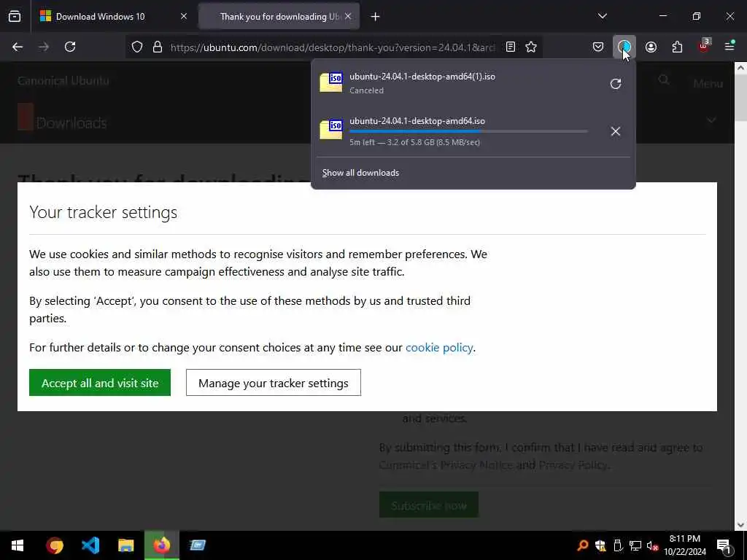Open Windows Start menu

click(x=18, y=545)
